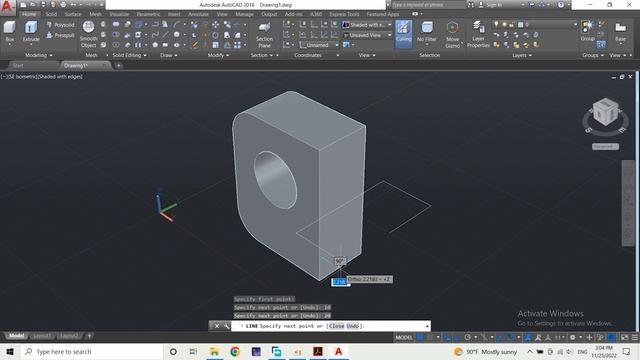Screen dimensions: 640x360
Task: Click the No Filter selection icon
Action: click(427, 32)
